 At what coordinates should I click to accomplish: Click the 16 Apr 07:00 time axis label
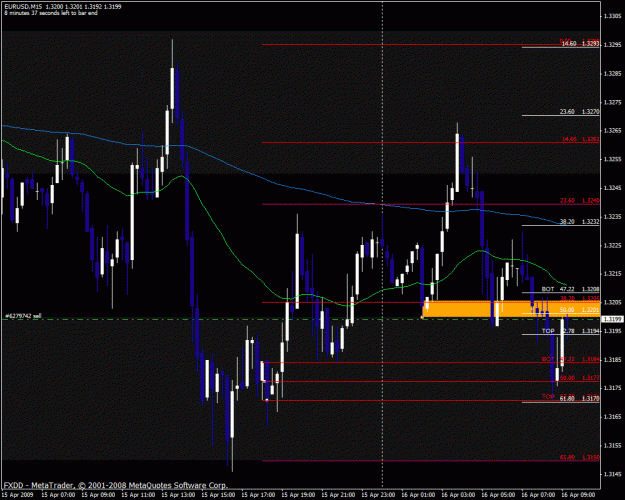[538, 495]
